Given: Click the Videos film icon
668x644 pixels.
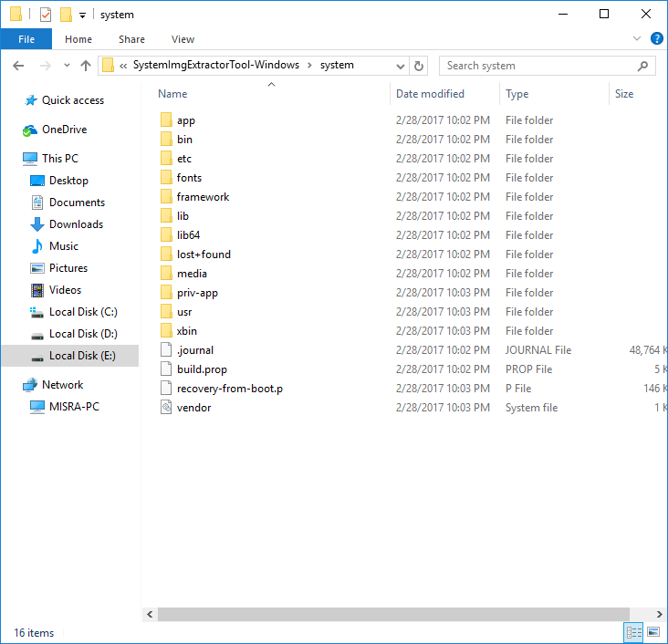Looking at the screenshot, I should pyautogui.click(x=37, y=290).
